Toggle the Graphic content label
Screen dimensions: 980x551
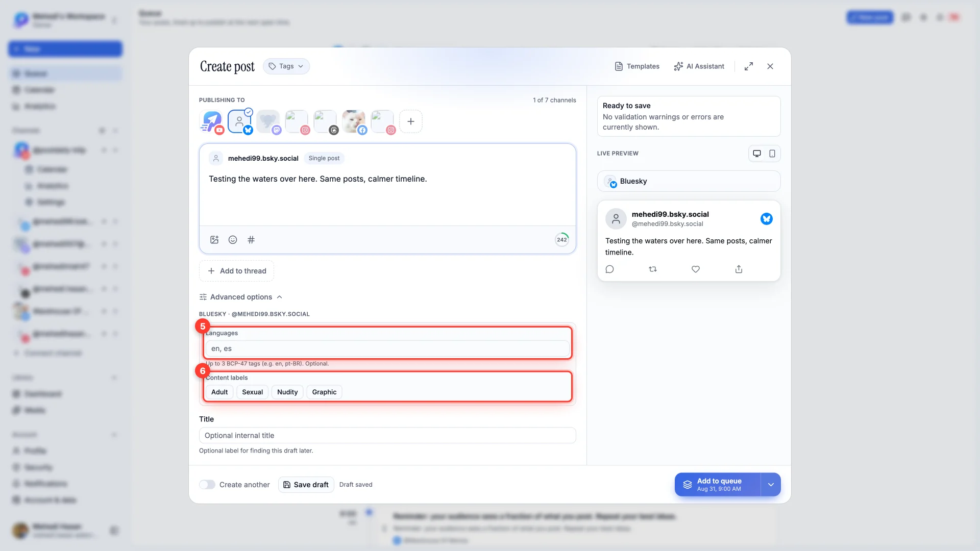(324, 392)
